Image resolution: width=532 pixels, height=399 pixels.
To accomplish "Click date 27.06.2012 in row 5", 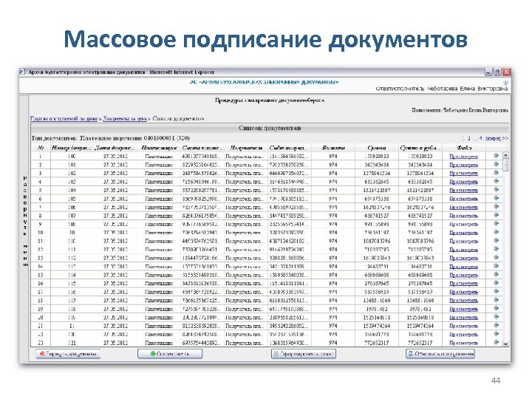I will click(x=115, y=191).
